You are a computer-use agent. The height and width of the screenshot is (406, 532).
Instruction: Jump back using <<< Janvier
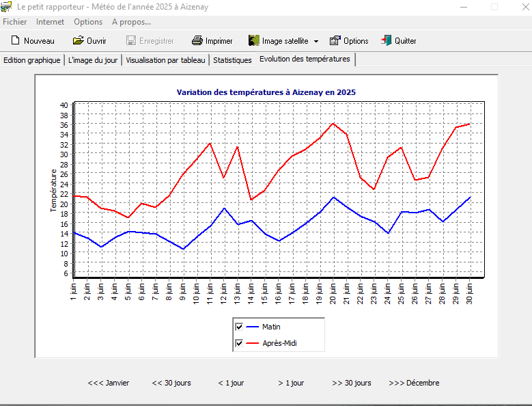[x=108, y=383]
